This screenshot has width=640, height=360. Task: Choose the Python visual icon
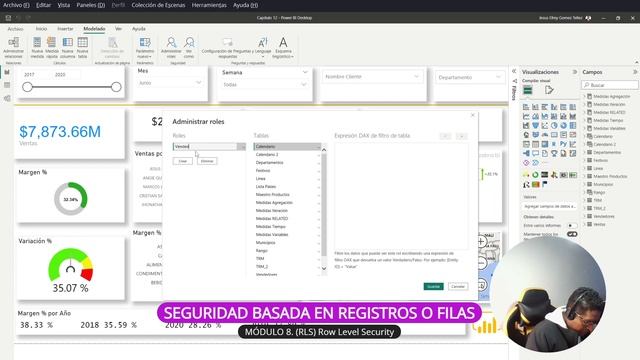coord(563,144)
